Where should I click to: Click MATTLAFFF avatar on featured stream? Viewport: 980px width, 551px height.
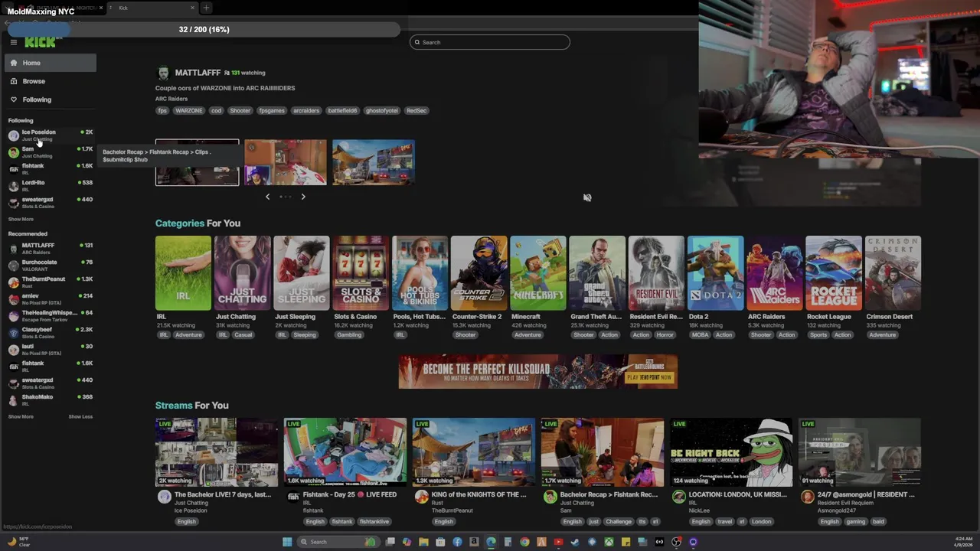[163, 73]
